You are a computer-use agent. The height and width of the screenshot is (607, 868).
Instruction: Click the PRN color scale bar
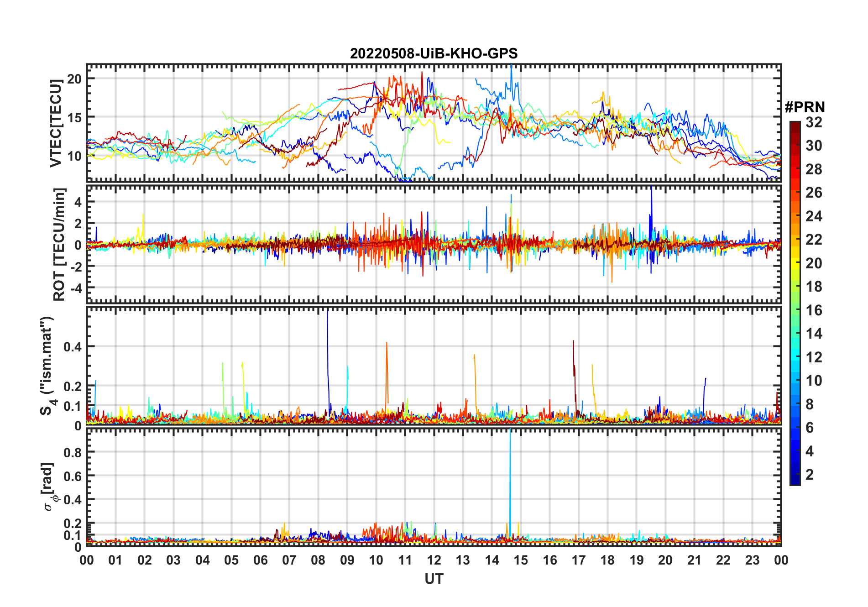[795, 303]
